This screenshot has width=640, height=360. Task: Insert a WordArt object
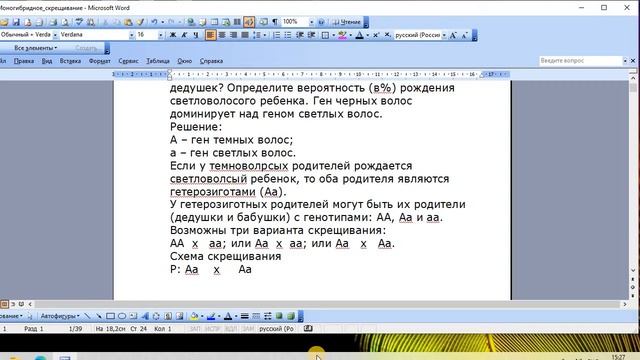[x=144, y=316]
